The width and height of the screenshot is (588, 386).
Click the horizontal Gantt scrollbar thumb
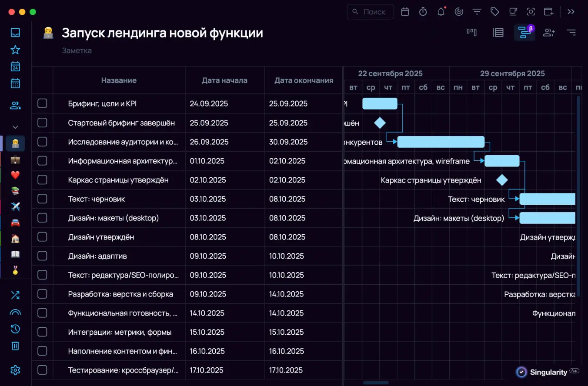(376, 383)
